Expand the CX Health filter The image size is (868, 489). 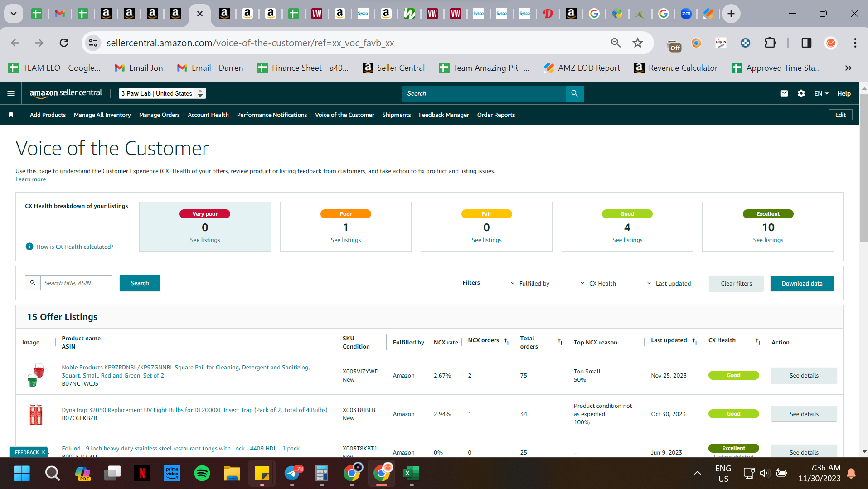[x=598, y=283]
